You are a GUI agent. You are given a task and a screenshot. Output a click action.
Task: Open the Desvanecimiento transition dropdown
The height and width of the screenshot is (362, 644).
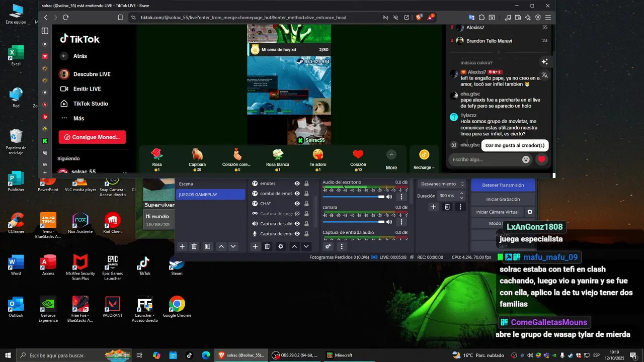[x=441, y=184]
